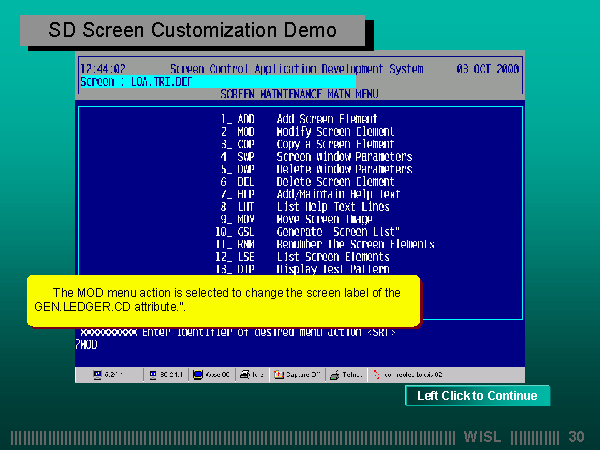
Task: Open the Telnet taskbar item
Action: (x=346, y=375)
